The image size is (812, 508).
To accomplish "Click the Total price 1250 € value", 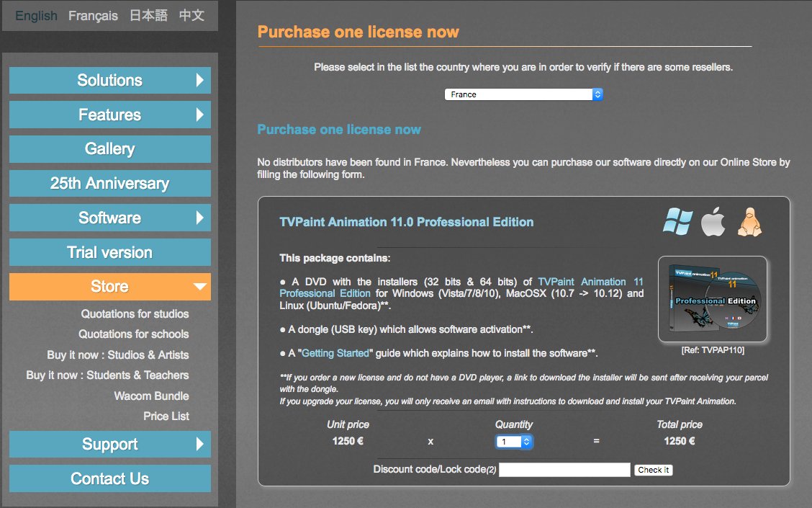I will click(680, 441).
